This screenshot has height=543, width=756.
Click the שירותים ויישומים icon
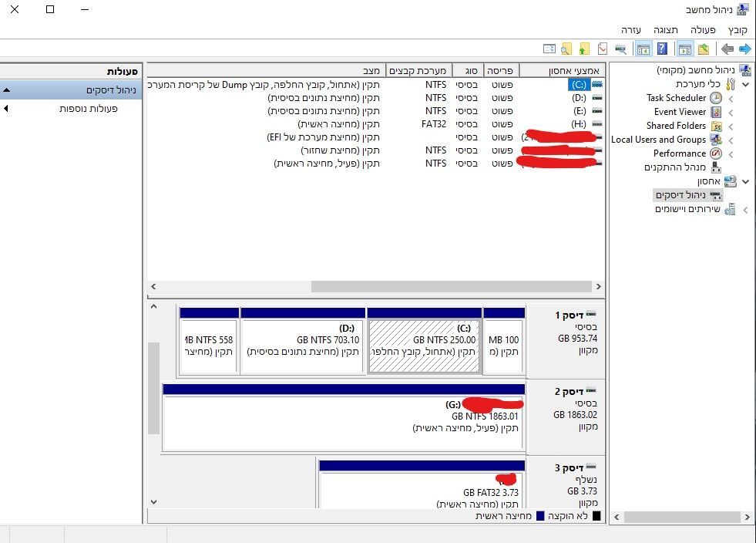tap(730, 210)
